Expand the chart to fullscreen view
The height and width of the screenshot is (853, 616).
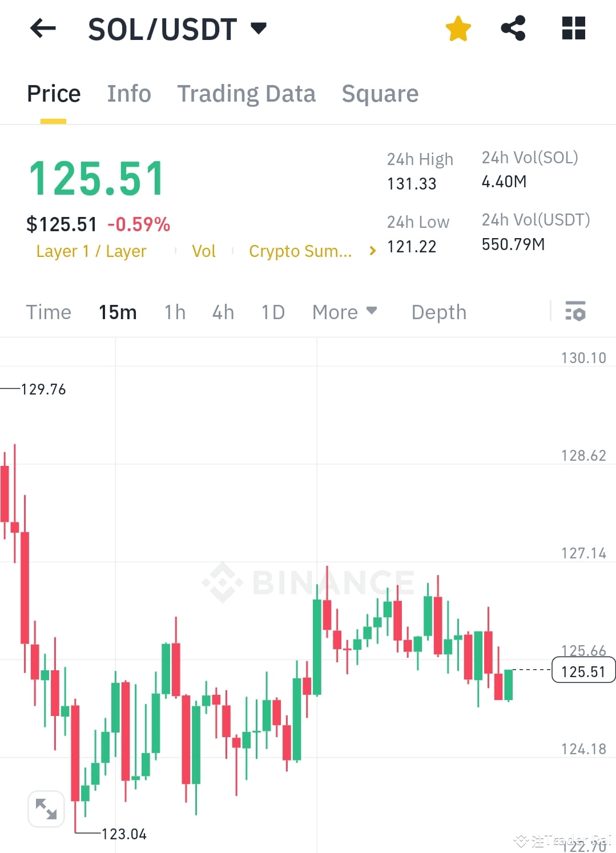(x=46, y=809)
